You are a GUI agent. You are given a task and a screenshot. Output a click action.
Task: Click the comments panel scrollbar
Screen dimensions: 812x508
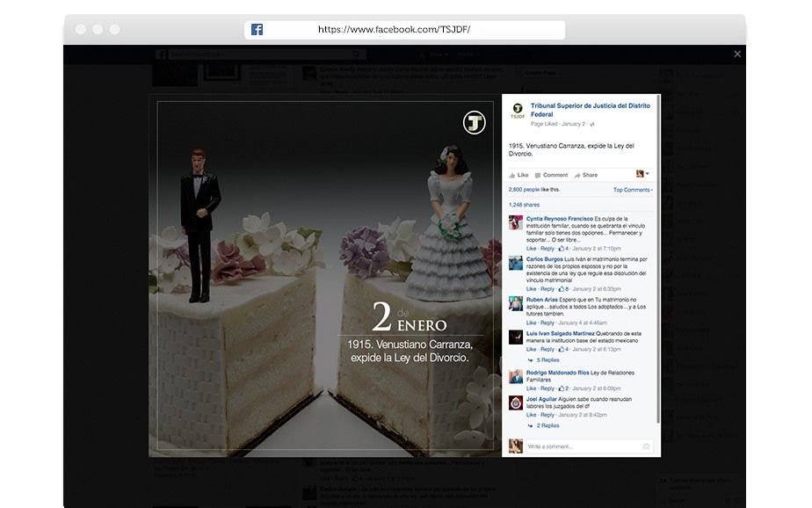tap(658, 259)
